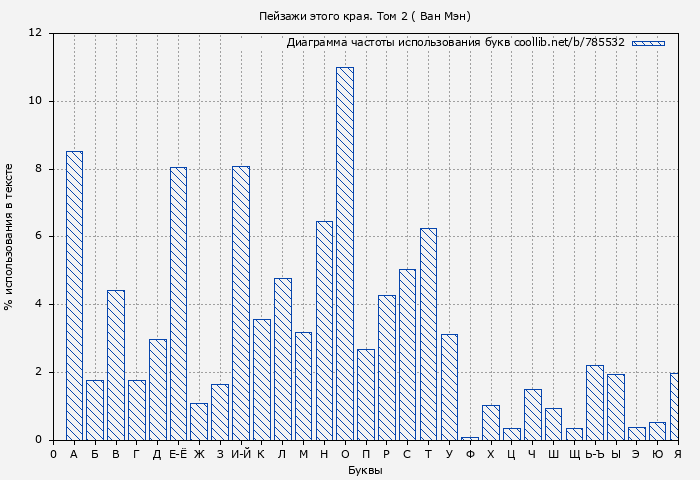The width and height of the screenshot is (700, 480).
Task: Click the 'Буквы' x-axis label
Action: (365, 470)
